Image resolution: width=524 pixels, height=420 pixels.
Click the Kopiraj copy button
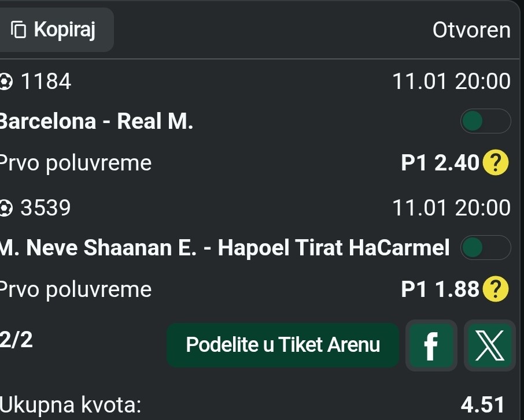56,29
